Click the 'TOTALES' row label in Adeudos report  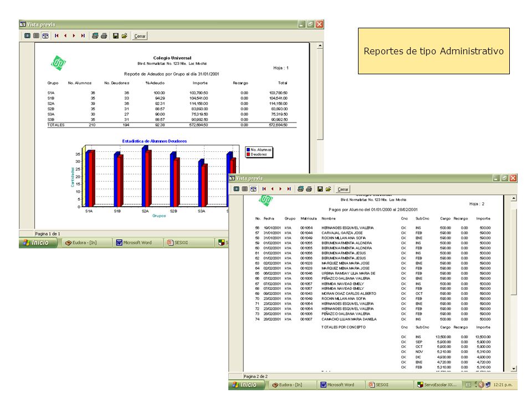point(56,125)
